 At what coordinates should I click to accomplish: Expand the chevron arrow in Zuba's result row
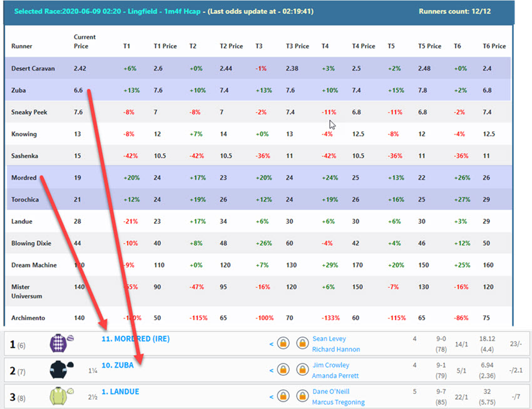(x=271, y=370)
